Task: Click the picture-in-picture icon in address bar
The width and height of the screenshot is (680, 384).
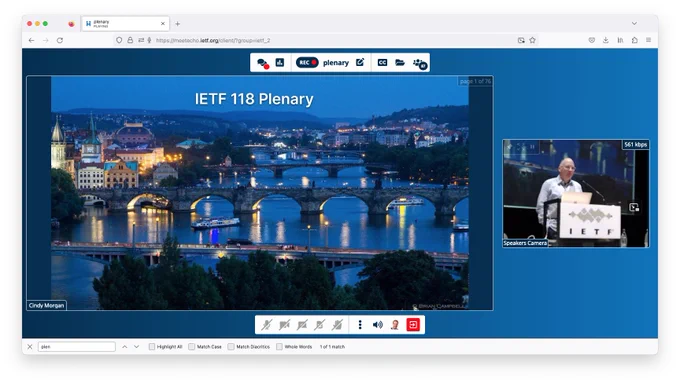Action: 521,40
